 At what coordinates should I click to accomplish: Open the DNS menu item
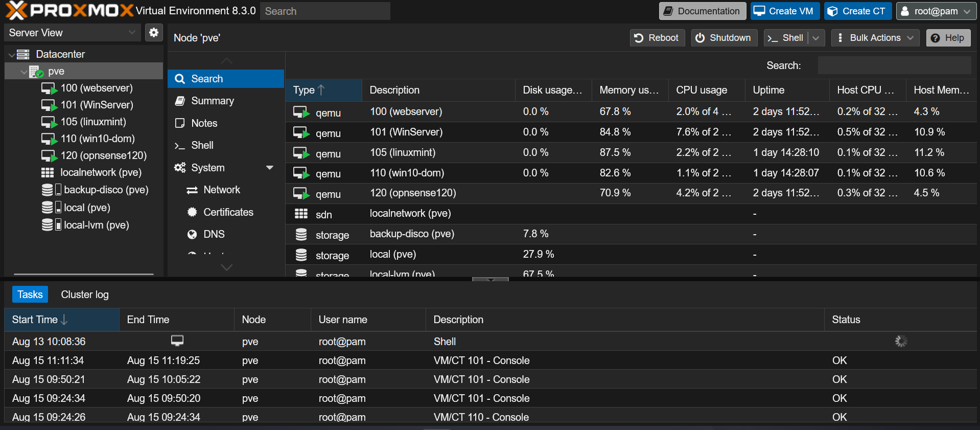click(x=225, y=234)
